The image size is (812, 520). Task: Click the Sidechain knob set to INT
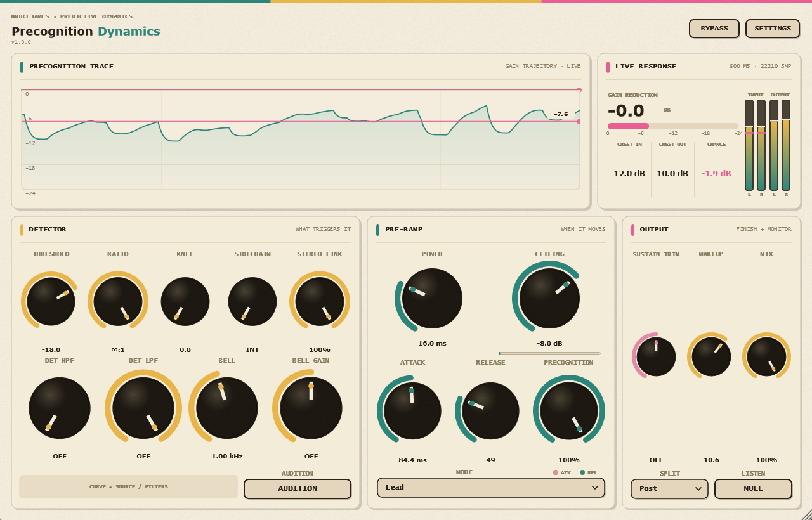[x=252, y=301]
